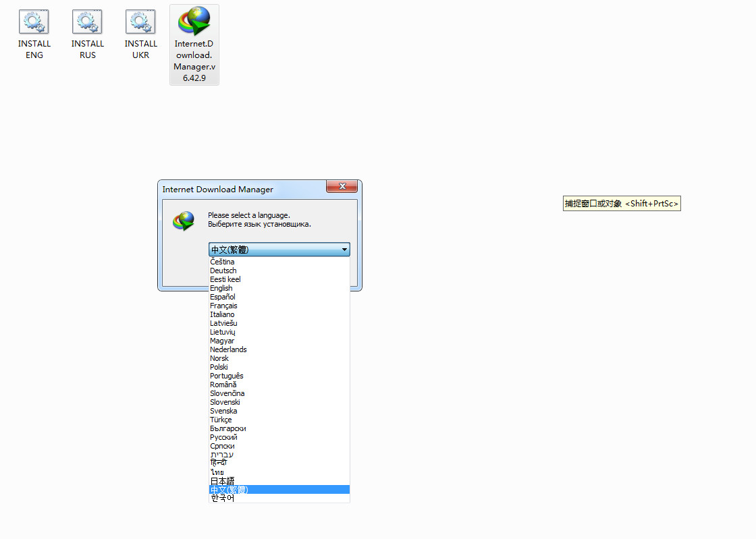Select Deutsch from language list
This screenshot has height=539, width=756.
coord(279,271)
